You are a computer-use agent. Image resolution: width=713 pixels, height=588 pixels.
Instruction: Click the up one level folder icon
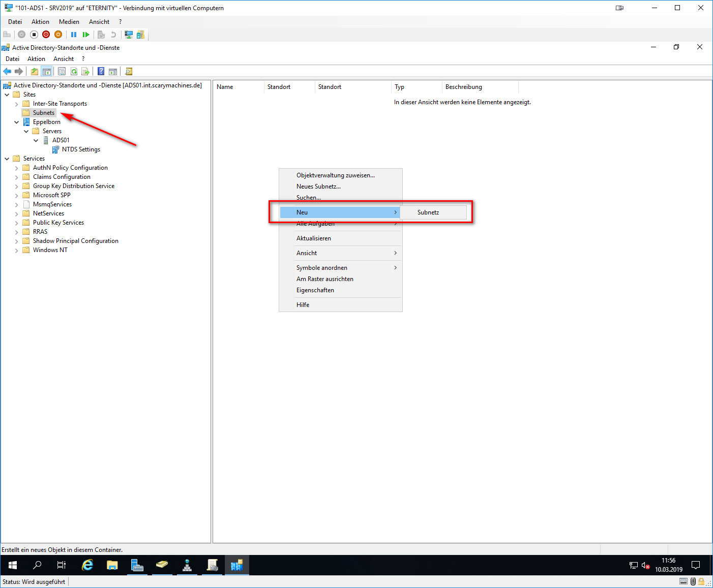tap(34, 72)
